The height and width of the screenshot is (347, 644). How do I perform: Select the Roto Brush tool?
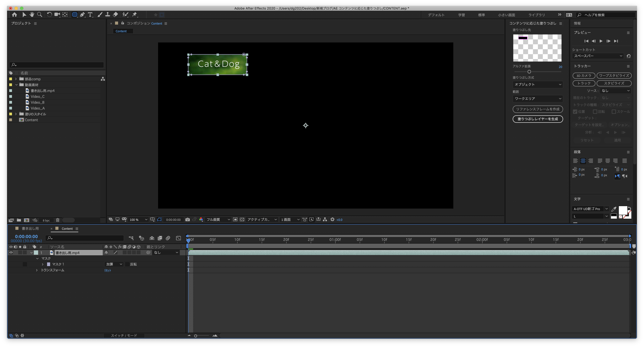(125, 14)
